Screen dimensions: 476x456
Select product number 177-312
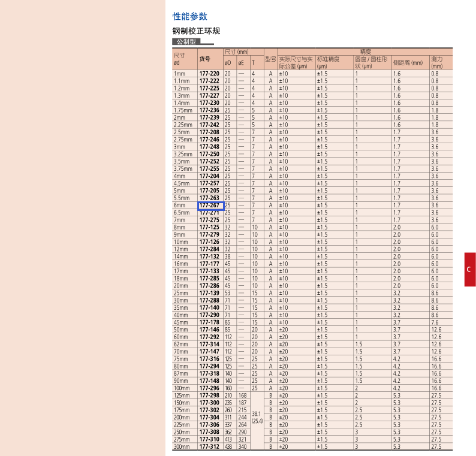point(209,446)
